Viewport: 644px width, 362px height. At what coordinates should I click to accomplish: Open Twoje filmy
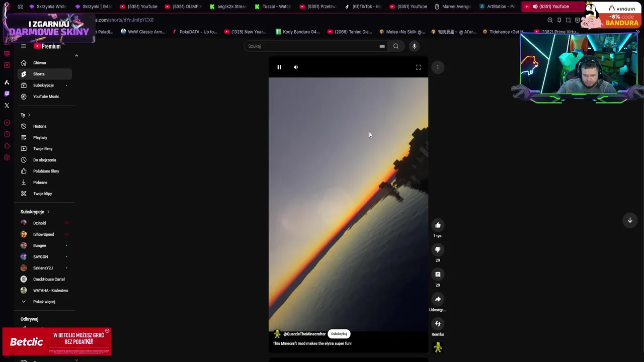44,149
